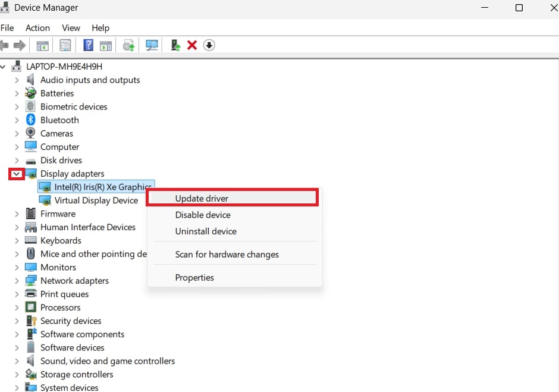Click the Storage controllers icon
The image size is (559, 392).
point(31,374)
